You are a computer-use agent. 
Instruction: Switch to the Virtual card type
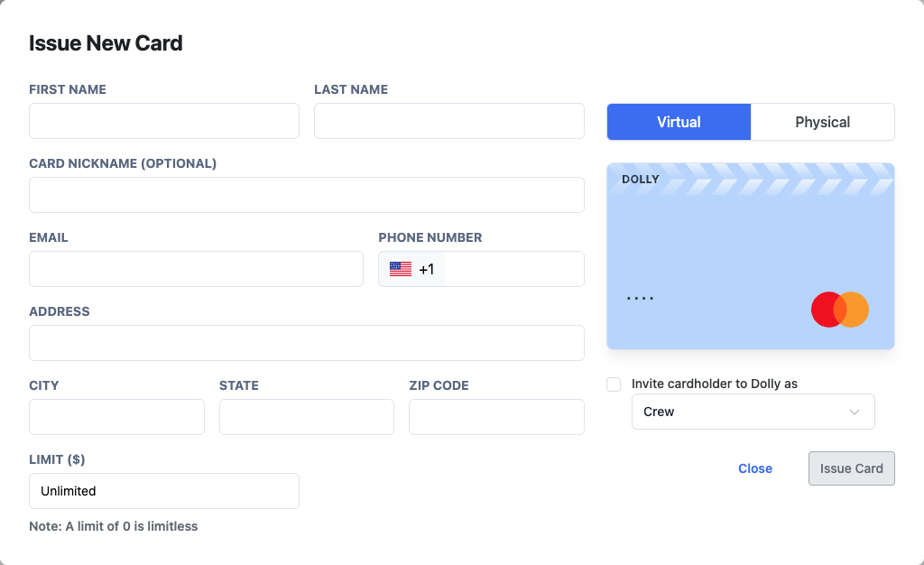(679, 122)
